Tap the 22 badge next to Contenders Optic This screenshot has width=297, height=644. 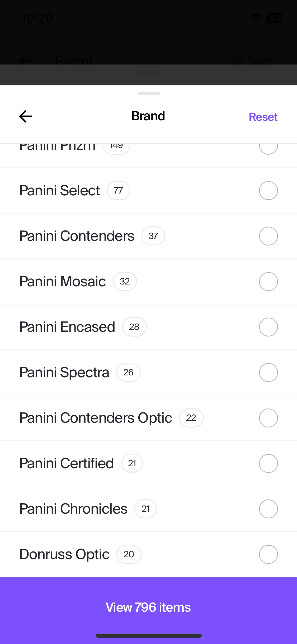pos(191,418)
